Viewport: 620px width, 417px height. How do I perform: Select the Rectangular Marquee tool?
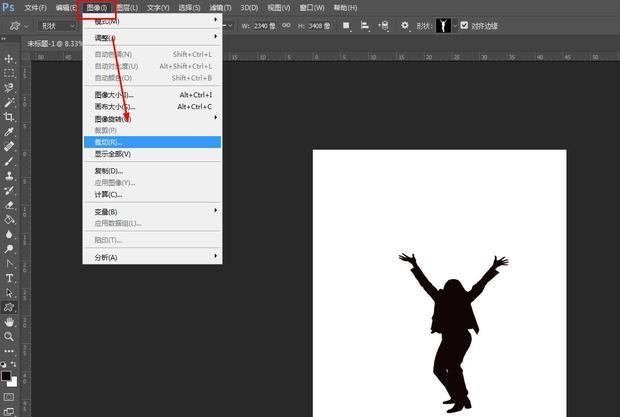pyautogui.click(x=9, y=73)
